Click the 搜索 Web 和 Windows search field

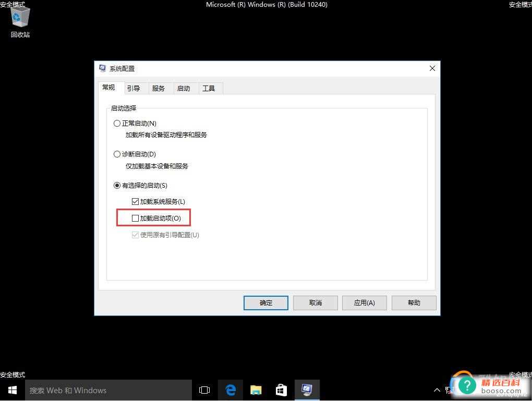point(104,390)
